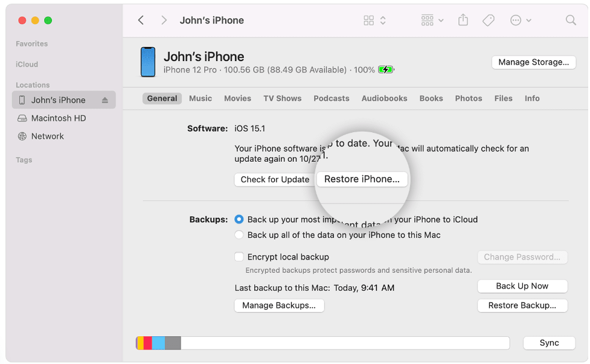Click Restore Backup button
This screenshot has height=364, width=590.
tap(522, 305)
